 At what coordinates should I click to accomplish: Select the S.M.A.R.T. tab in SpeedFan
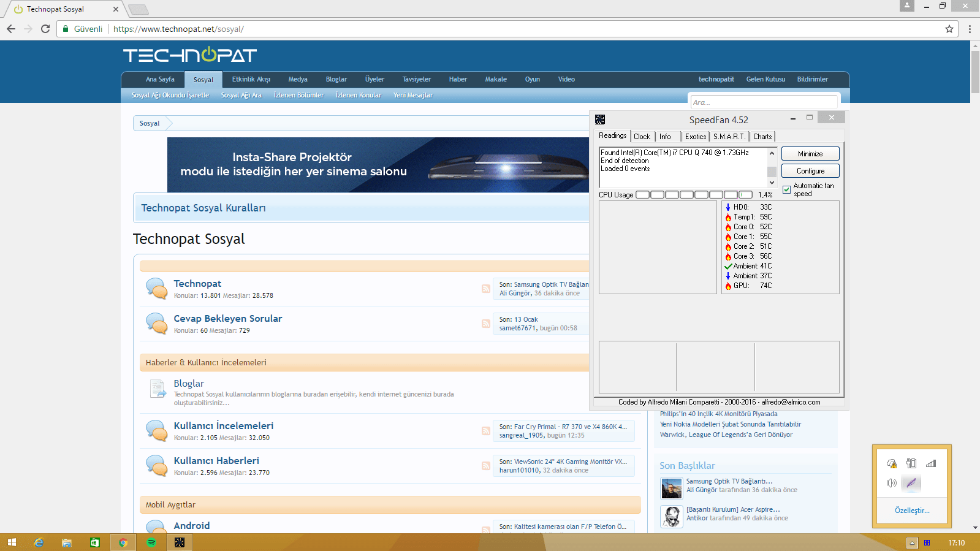729,137
